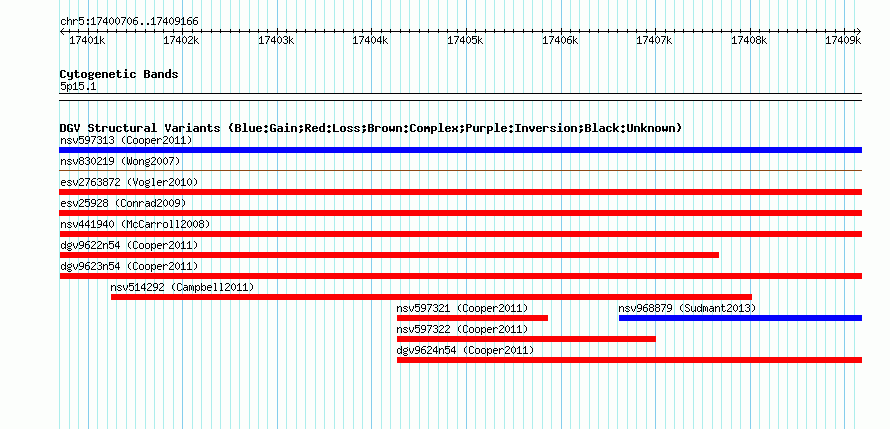Select the red dgv9622n54 loss bar
The height and width of the screenshot is (429, 890).
(x=389, y=255)
